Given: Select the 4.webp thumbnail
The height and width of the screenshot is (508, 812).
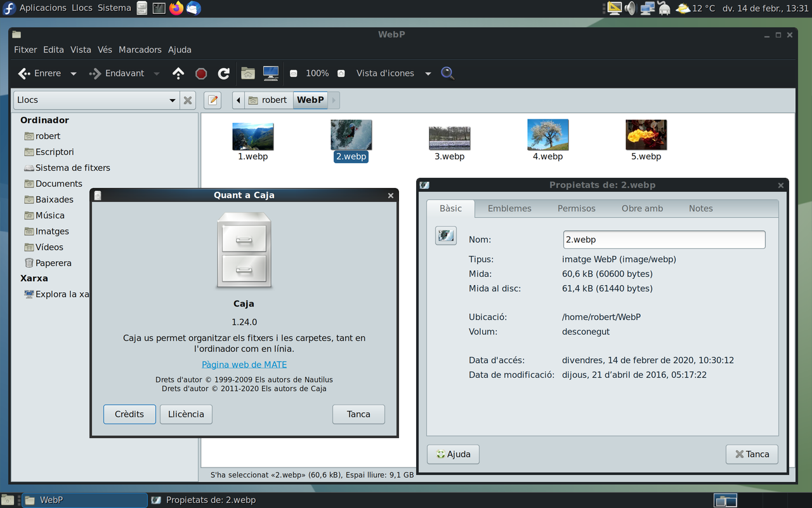Looking at the screenshot, I should [x=548, y=135].
